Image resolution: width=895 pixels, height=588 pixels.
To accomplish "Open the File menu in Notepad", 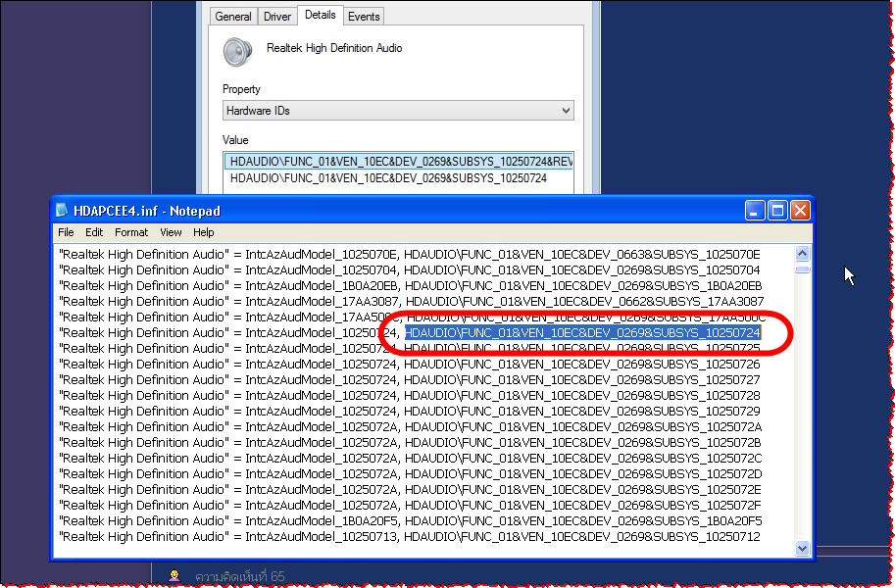I will pyautogui.click(x=66, y=232).
